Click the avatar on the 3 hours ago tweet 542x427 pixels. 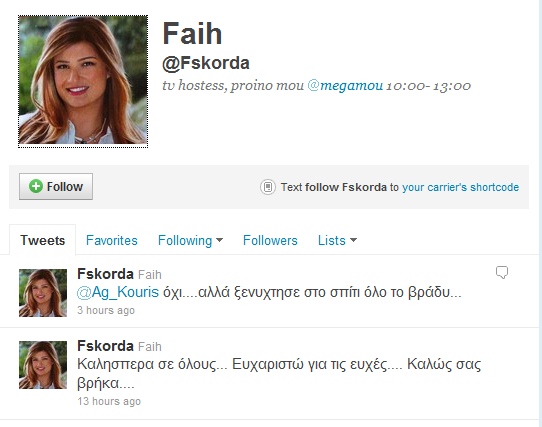(43, 293)
